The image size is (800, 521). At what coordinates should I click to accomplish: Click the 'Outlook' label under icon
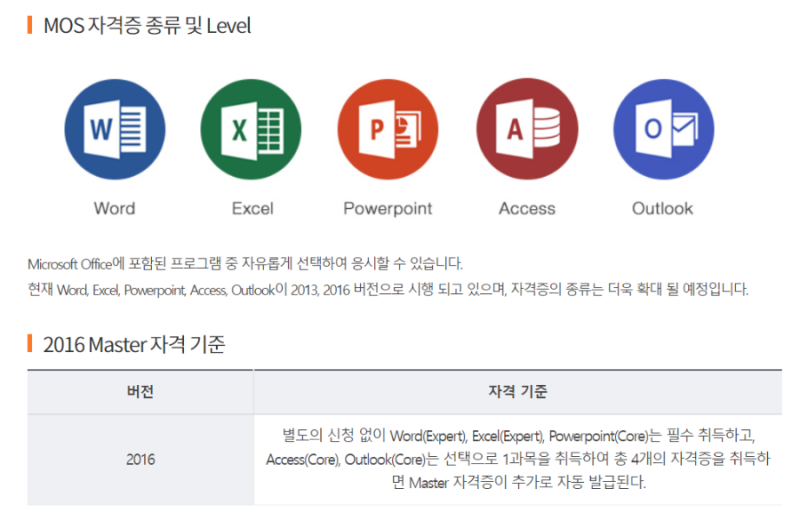(662, 208)
